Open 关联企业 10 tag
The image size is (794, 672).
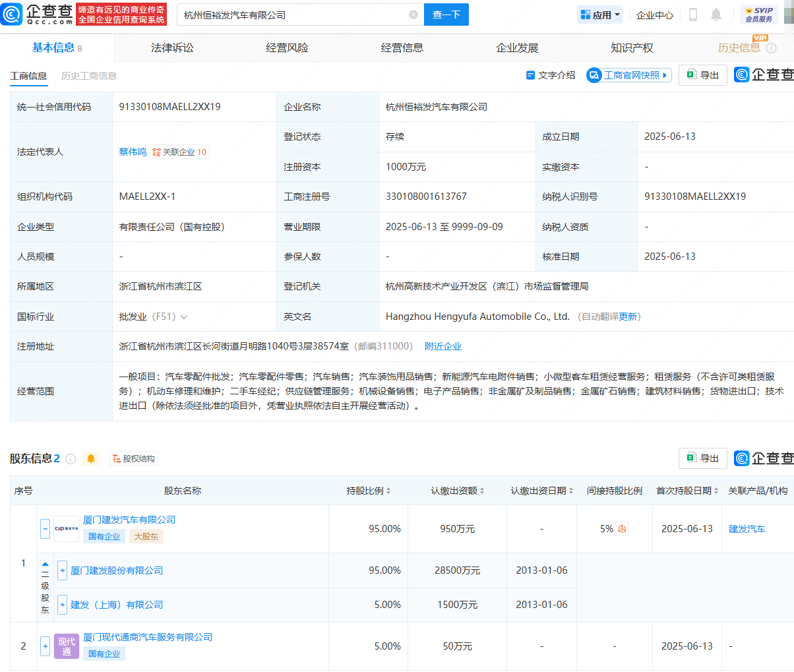click(179, 152)
